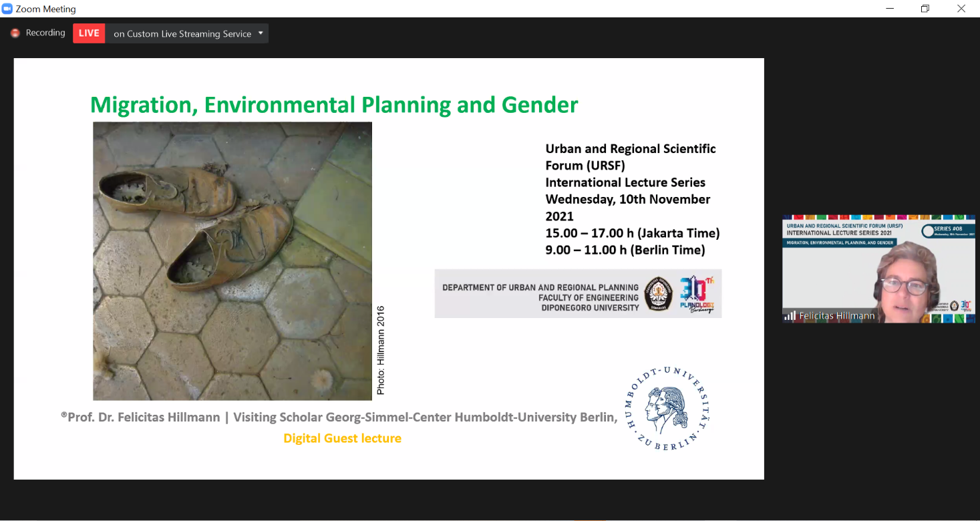The image size is (980, 521).
Task: Click the slide title 'Migration, Environmental Planning and Gender'
Action: [333, 105]
